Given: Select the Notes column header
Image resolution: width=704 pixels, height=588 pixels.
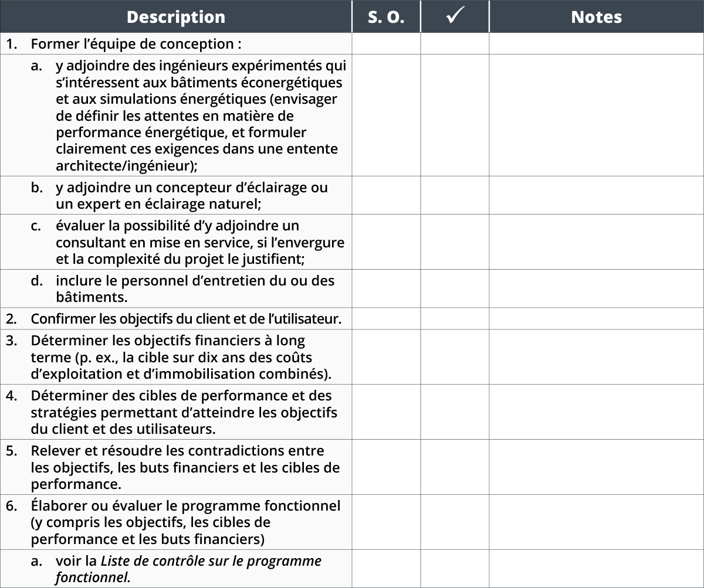Looking at the screenshot, I should pyautogui.click(x=596, y=16).
